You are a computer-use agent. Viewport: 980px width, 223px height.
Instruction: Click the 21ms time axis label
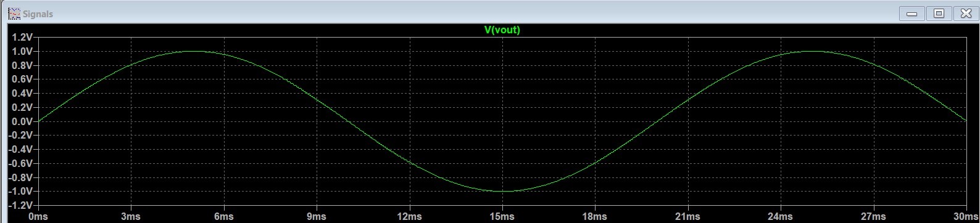[687, 217]
